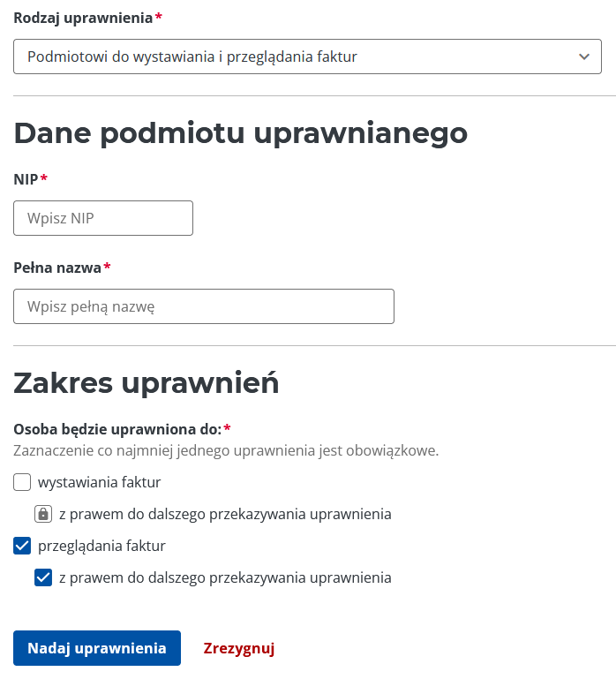The width and height of the screenshot is (616, 679).
Task: Click delegation label text beside the lock icon
Action: tap(225, 514)
